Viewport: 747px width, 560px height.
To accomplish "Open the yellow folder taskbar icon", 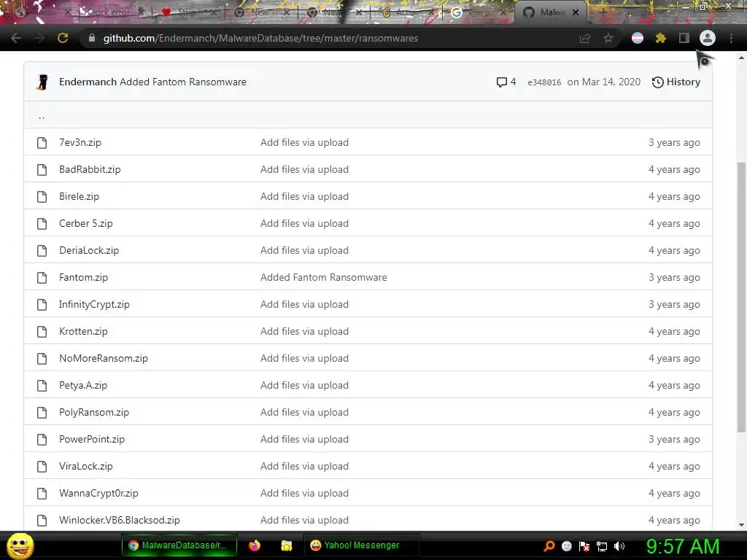I will click(286, 545).
